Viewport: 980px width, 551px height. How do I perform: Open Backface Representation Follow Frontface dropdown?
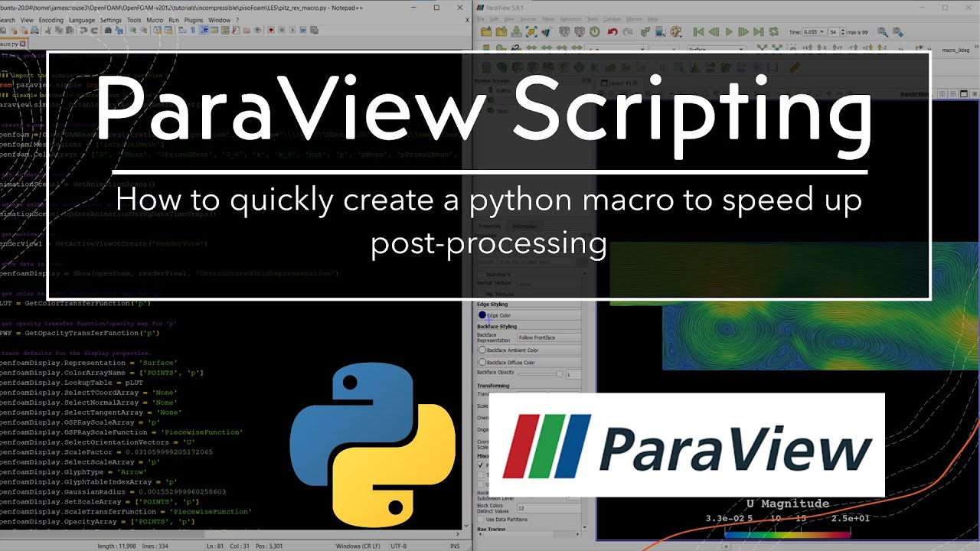point(549,337)
